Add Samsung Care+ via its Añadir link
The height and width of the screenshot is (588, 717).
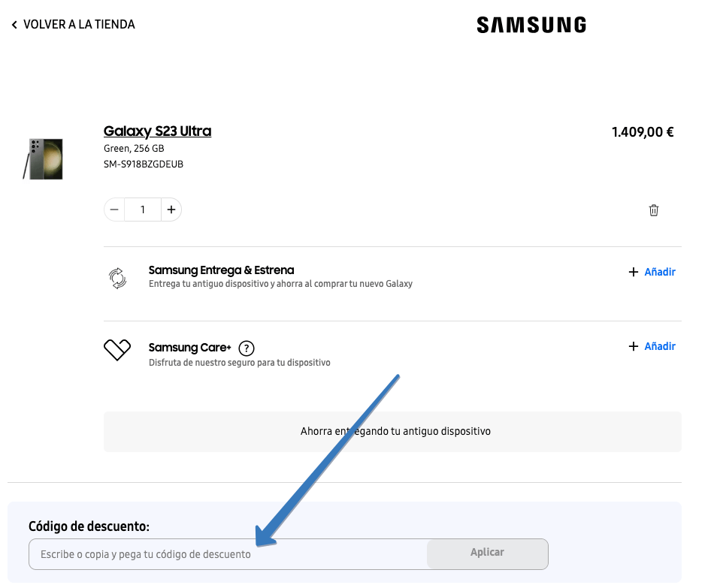pos(660,346)
